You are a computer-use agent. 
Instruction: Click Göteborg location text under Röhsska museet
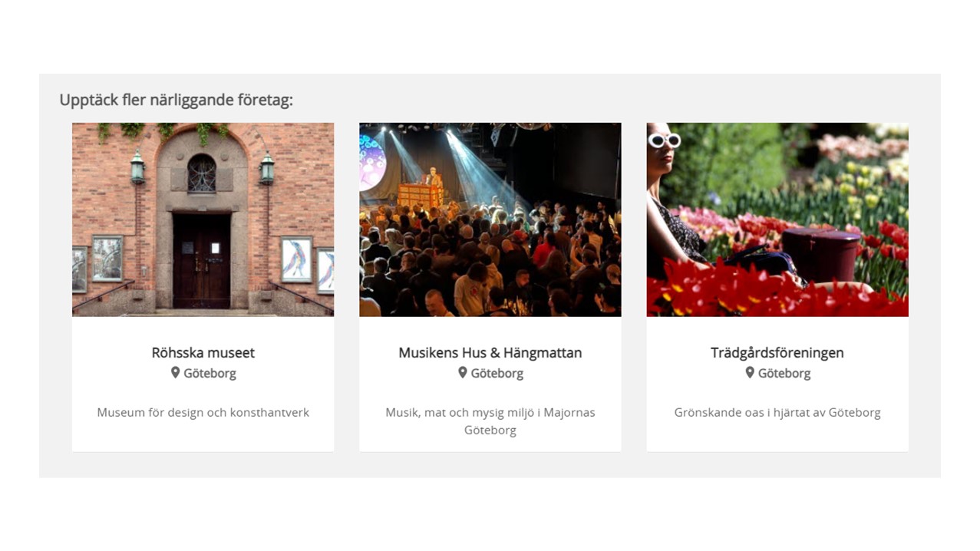click(210, 374)
